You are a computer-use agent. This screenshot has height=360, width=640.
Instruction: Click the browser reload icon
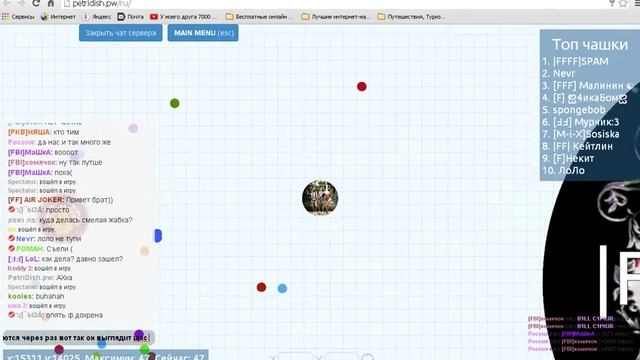click(36, 3)
